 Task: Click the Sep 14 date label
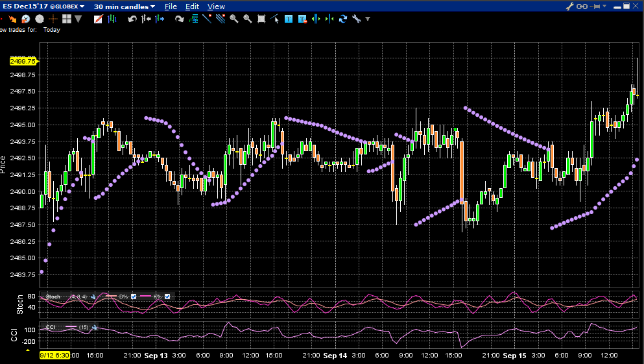pos(335,356)
